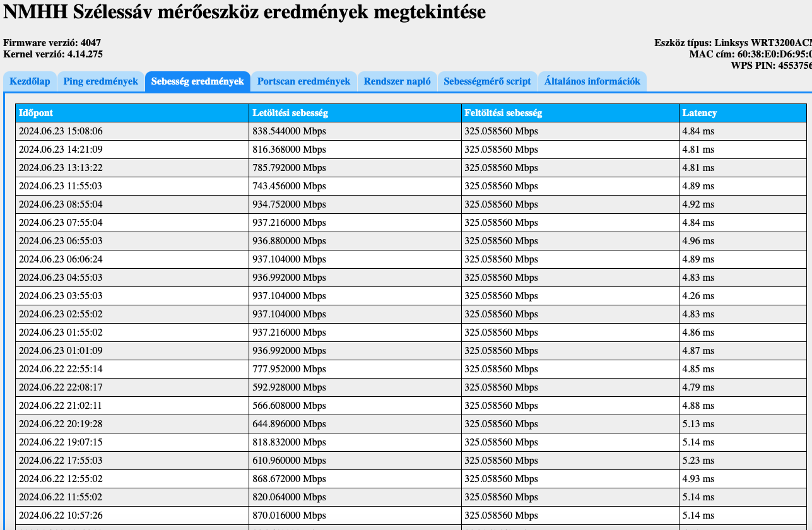This screenshot has width=812, height=530.
Task: Click the Latency column header
Action: pos(743,113)
